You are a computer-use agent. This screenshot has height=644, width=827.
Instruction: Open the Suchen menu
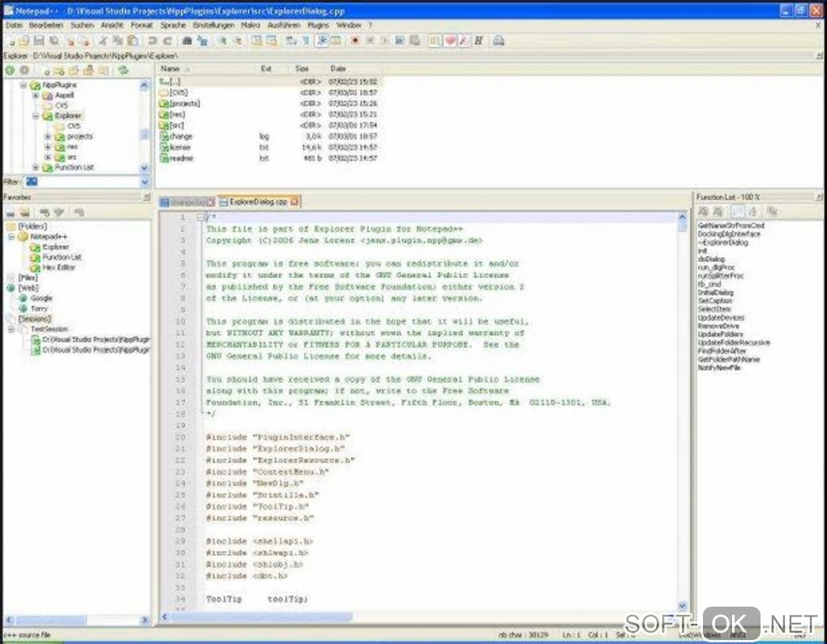(82, 25)
